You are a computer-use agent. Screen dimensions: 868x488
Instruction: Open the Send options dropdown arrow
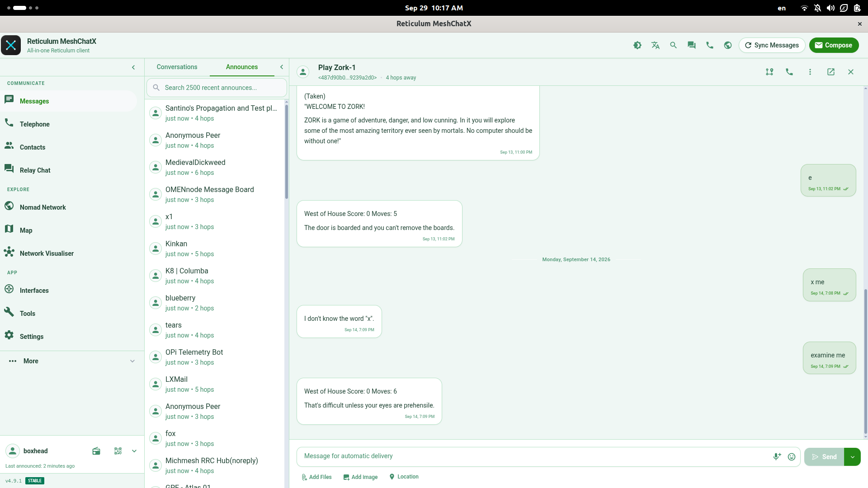pos(853,457)
